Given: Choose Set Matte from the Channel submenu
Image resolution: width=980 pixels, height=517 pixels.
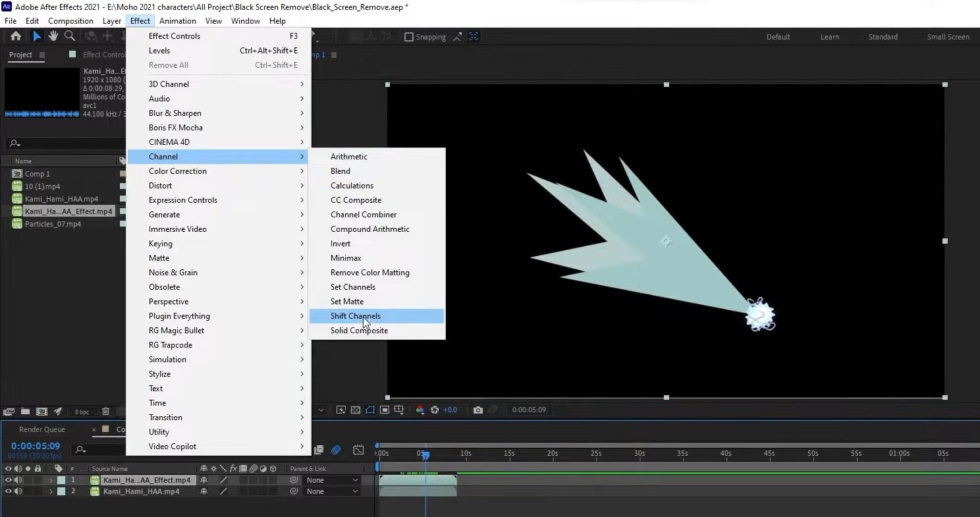Looking at the screenshot, I should click(x=377, y=302).
